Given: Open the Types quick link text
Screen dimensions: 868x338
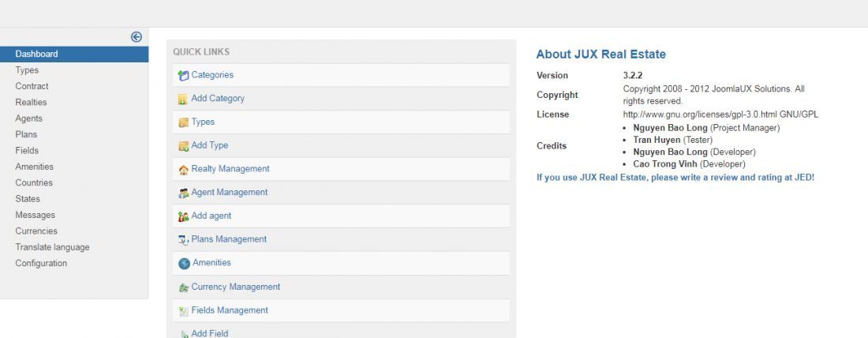Looking at the screenshot, I should 203,122.
